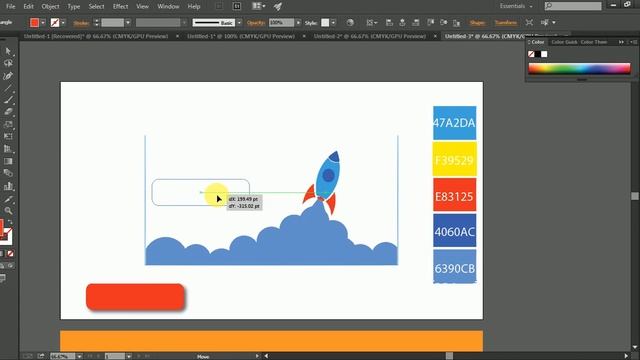The image size is (640, 360).
Task: Pick white swatch in Color panel
Action: [x=544, y=54]
